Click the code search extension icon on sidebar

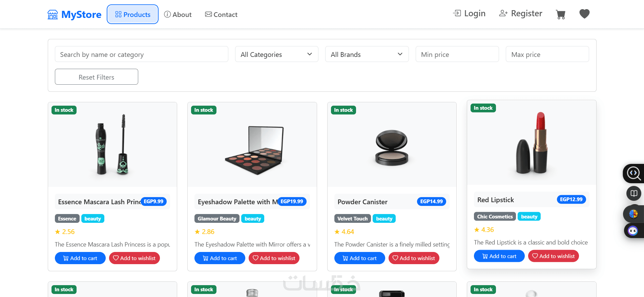[x=633, y=173]
